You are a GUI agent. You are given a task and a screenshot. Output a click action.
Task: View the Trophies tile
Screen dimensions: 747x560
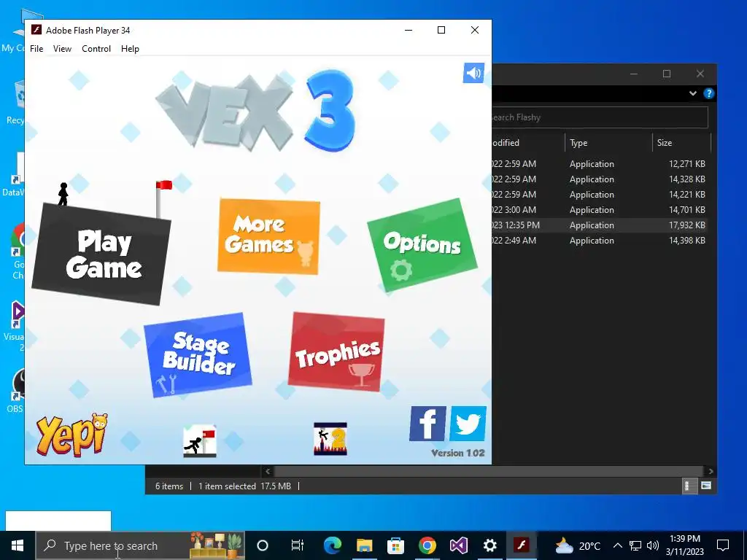point(336,352)
